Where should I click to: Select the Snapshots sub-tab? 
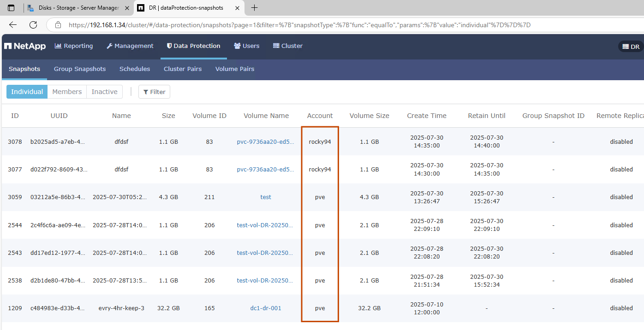[24, 69]
